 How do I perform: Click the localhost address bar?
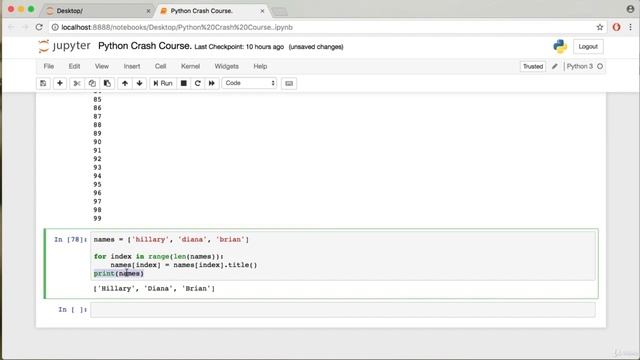tap(327, 27)
